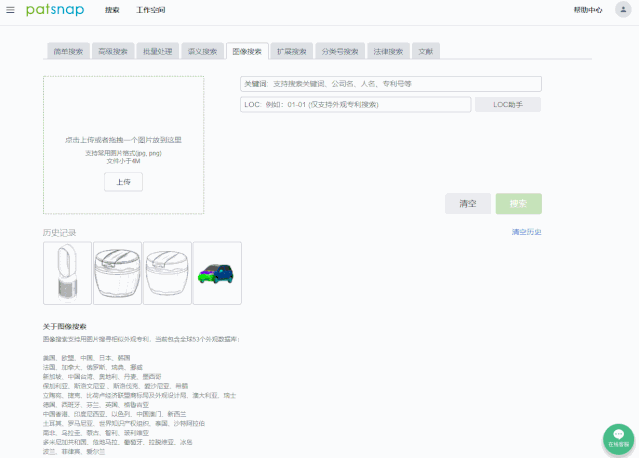Screen dimensions: 639x458
Task: Click the 上传 upload button
Action: pyautogui.click(x=123, y=182)
